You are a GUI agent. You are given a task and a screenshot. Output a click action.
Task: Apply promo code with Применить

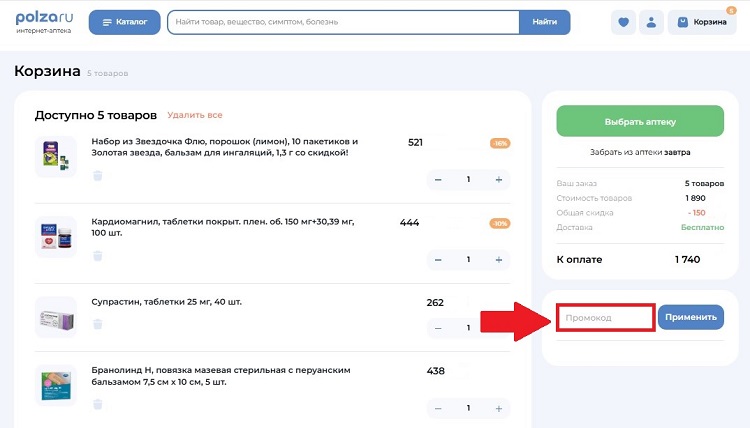coord(690,318)
